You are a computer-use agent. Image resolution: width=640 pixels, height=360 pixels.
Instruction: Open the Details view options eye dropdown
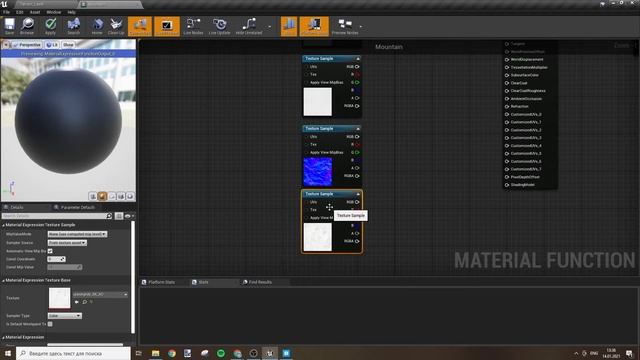pos(129,216)
